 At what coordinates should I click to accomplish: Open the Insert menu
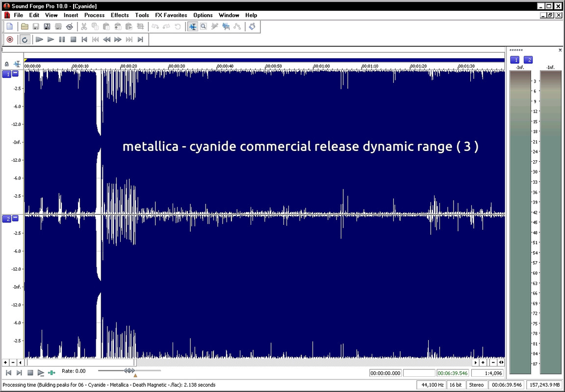71,15
